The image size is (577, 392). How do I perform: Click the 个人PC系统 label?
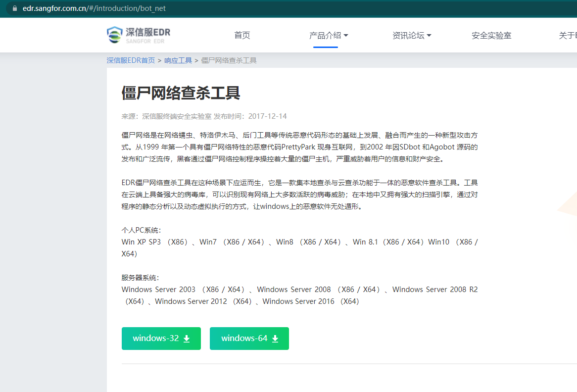[x=142, y=230]
